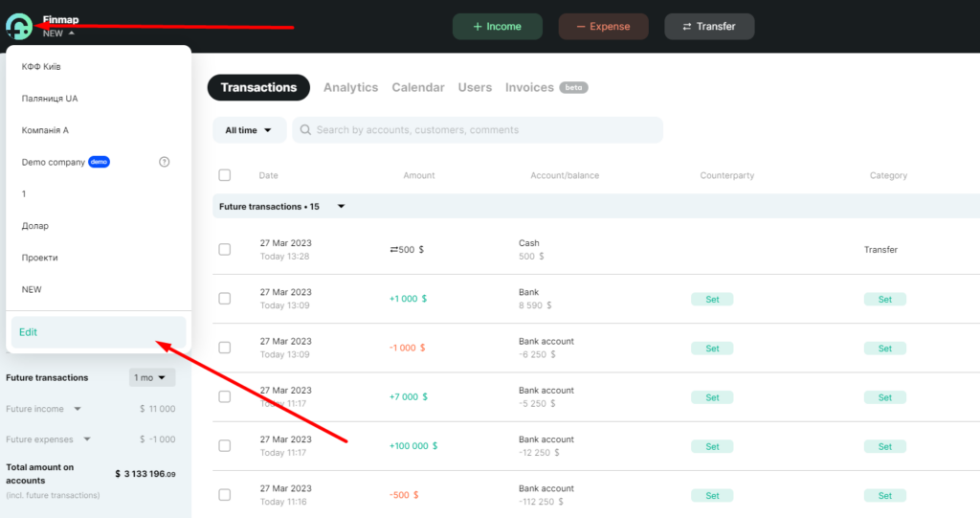The width and height of the screenshot is (980, 518).
Task: Click the demo badge beside Demo company
Action: click(100, 162)
